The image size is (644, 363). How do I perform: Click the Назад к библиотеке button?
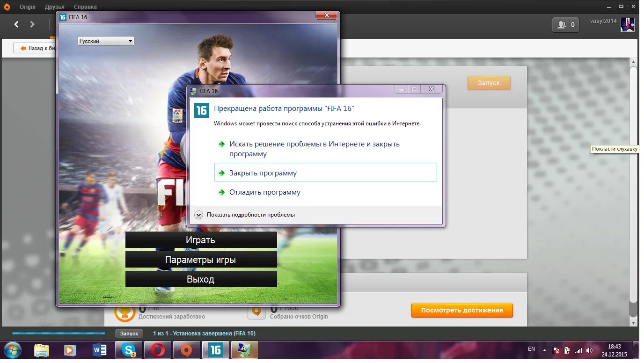pos(35,48)
